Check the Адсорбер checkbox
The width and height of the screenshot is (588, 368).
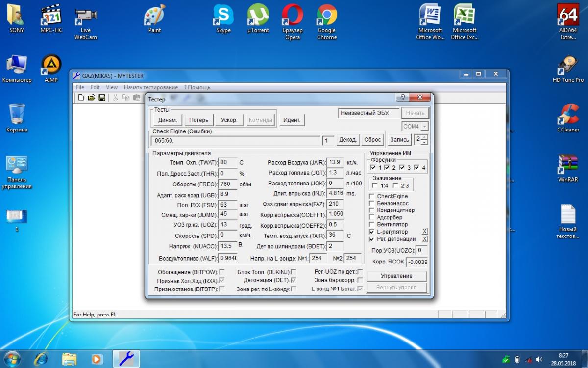(372, 217)
